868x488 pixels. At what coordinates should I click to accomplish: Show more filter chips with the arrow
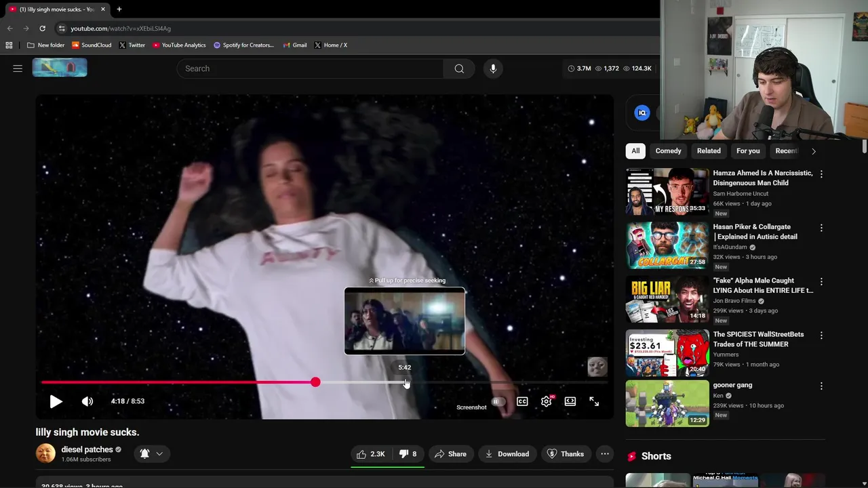tap(814, 151)
